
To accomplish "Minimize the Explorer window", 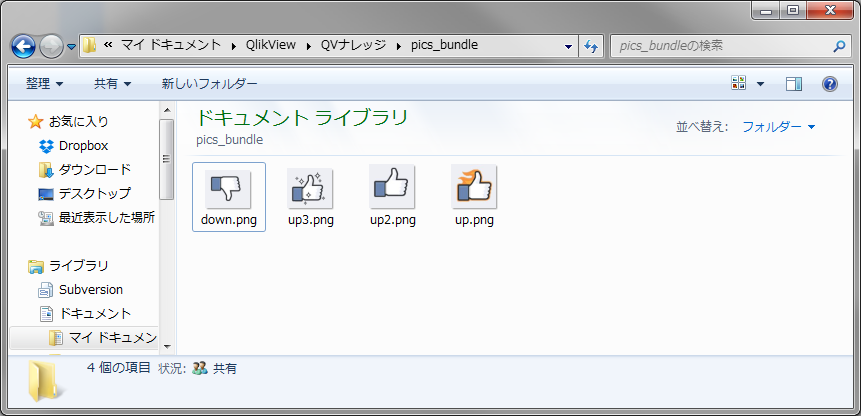I will point(768,10).
